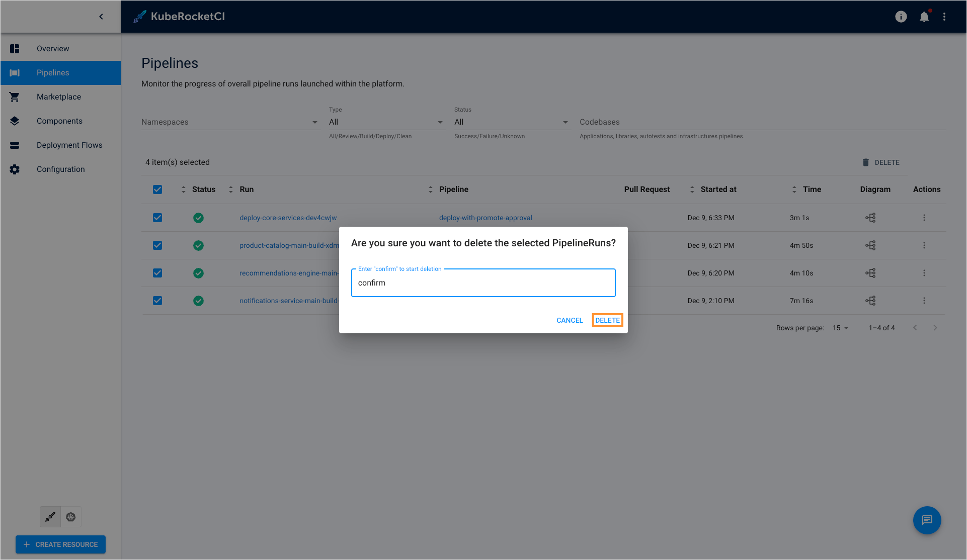Click the info icon in the top navigation bar
967x560 pixels.
tap(901, 16)
